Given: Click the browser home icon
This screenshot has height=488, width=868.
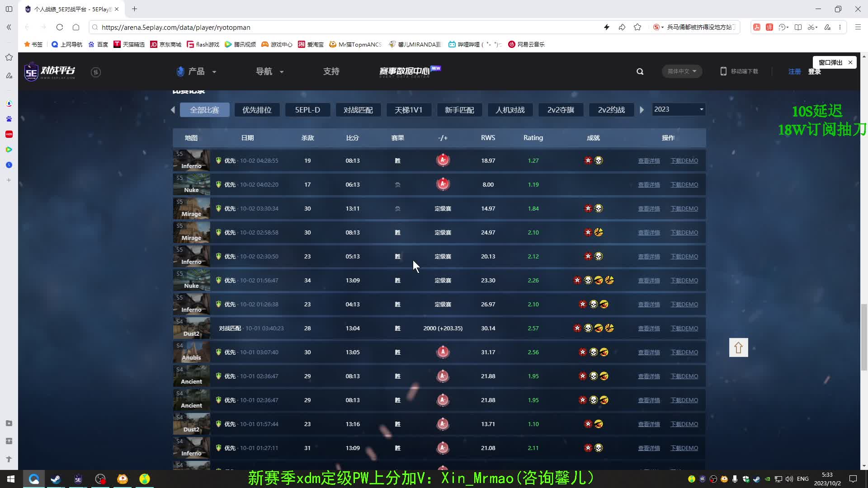Looking at the screenshot, I should click(x=76, y=27).
